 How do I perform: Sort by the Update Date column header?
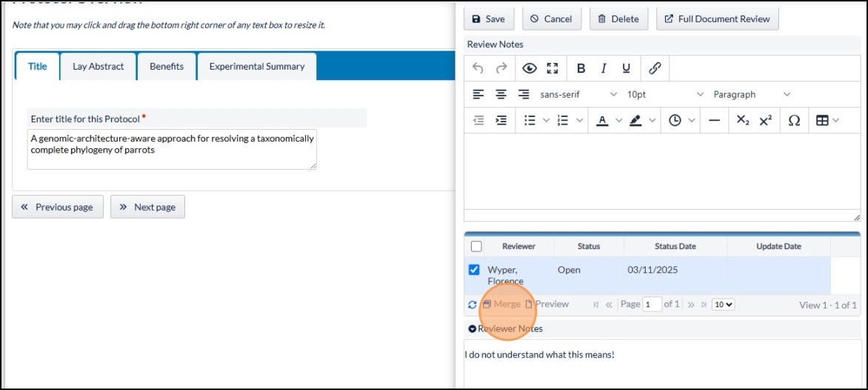[x=779, y=246]
